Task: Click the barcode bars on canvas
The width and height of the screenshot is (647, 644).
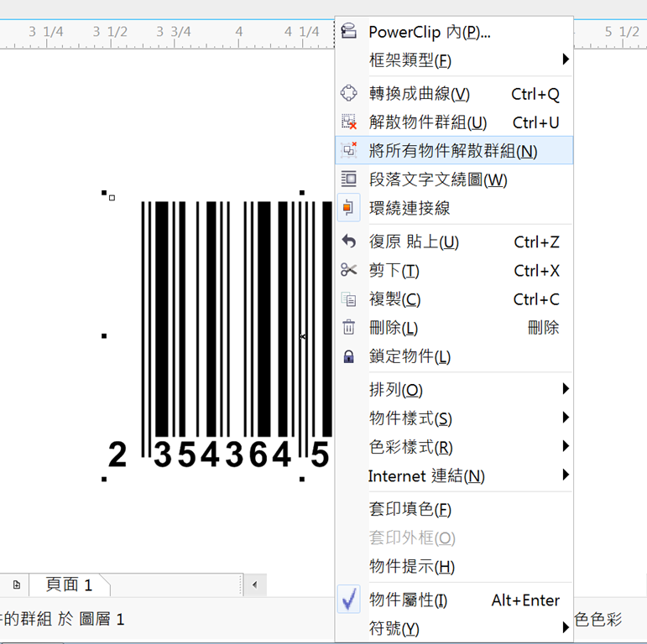Action: (x=236, y=319)
